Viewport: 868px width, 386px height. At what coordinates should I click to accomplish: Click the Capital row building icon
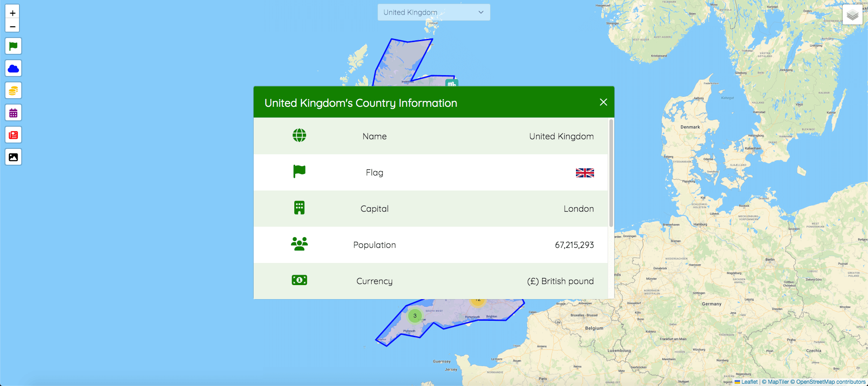[299, 208]
